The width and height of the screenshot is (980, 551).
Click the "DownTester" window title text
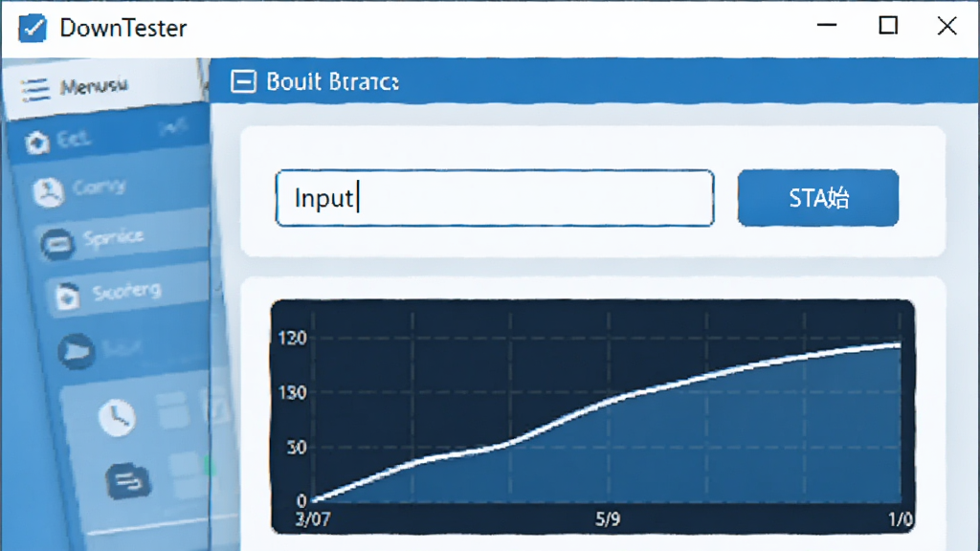pyautogui.click(x=123, y=28)
